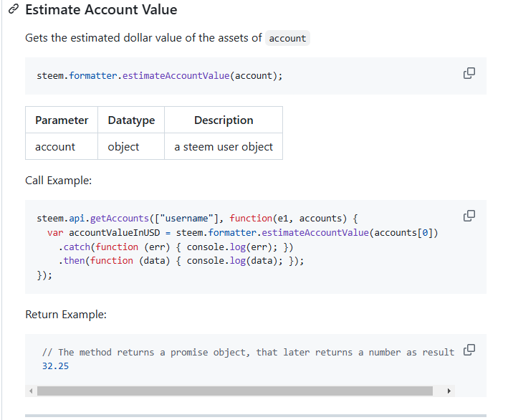Copy the Return Example code block
508x420 pixels.
tap(469, 350)
